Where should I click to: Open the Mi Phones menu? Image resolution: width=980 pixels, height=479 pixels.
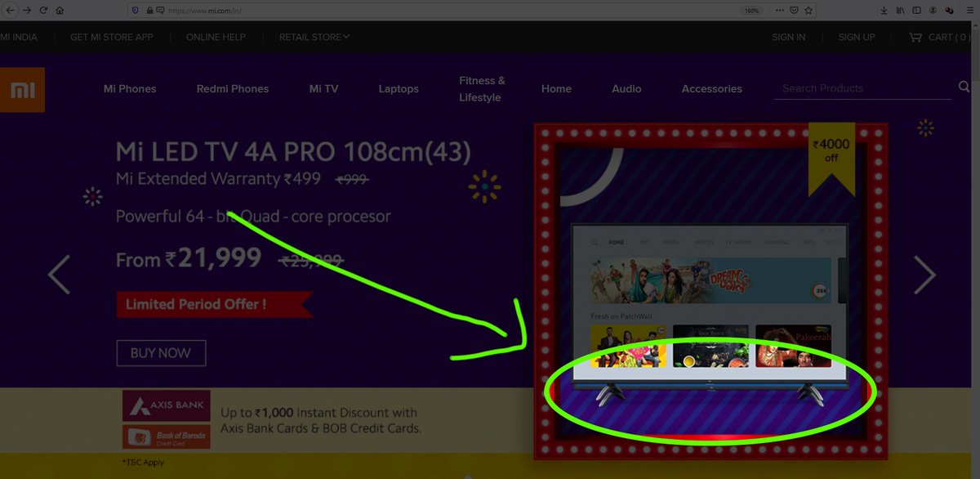(x=130, y=88)
